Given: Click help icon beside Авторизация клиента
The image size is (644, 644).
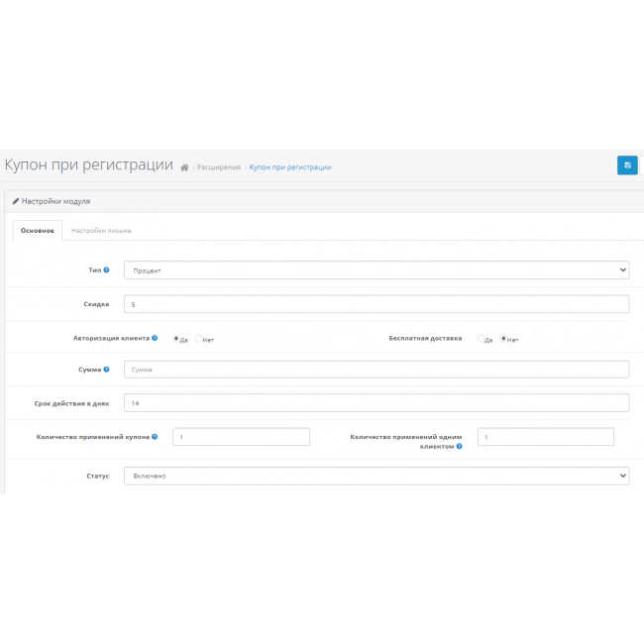Looking at the screenshot, I should [155, 338].
